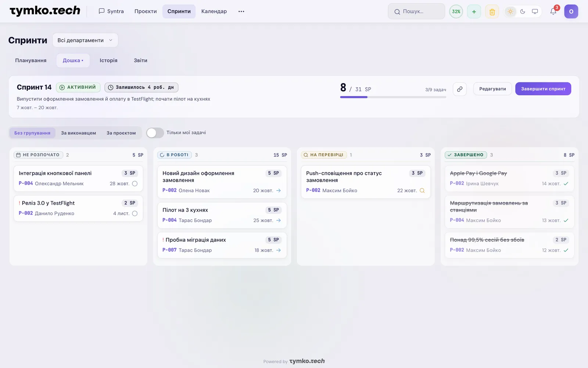The height and width of the screenshot is (368, 588).
Task: Open the yellow trash bin icon
Action: pos(492,11)
